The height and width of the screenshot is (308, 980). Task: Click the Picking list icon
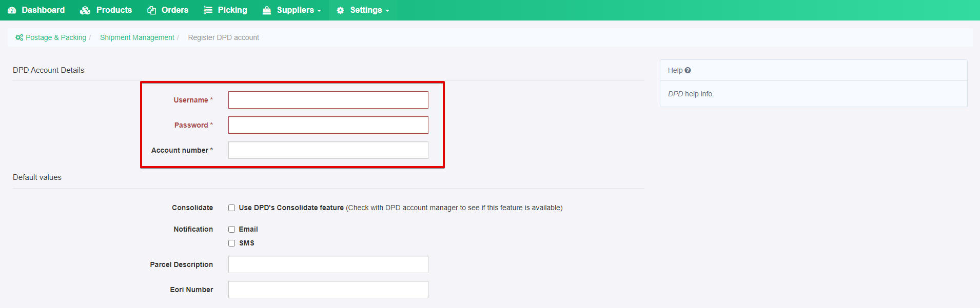click(208, 10)
